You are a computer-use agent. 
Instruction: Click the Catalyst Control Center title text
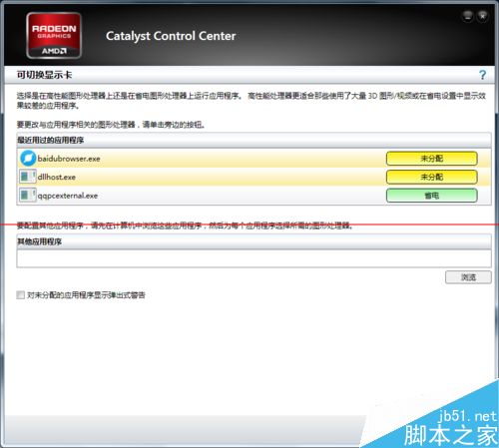pos(171,36)
